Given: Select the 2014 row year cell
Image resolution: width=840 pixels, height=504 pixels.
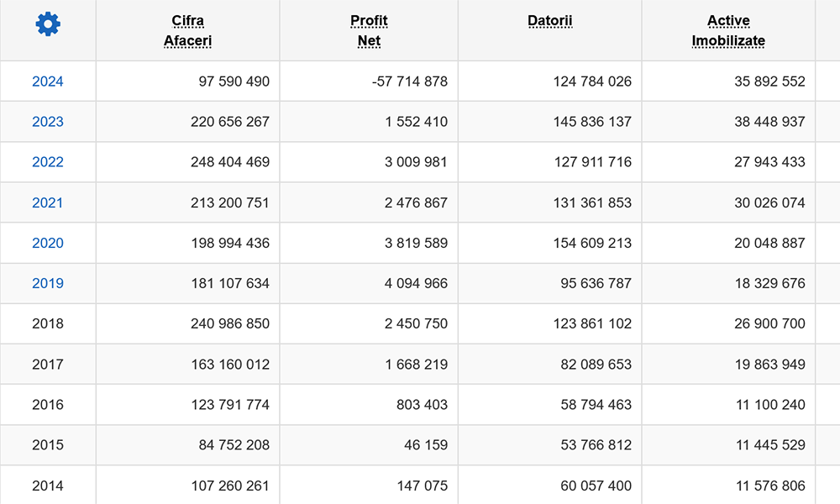Looking at the screenshot, I should [48, 486].
